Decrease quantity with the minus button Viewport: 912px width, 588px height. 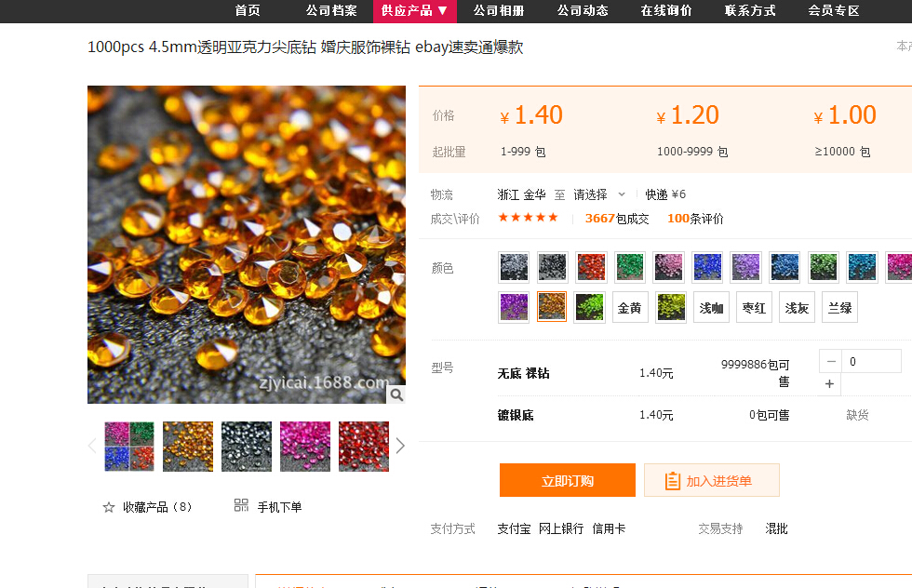click(830, 361)
